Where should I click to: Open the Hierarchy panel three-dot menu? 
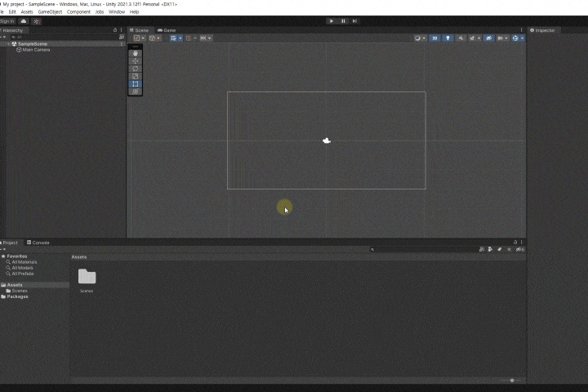coord(121,30)
